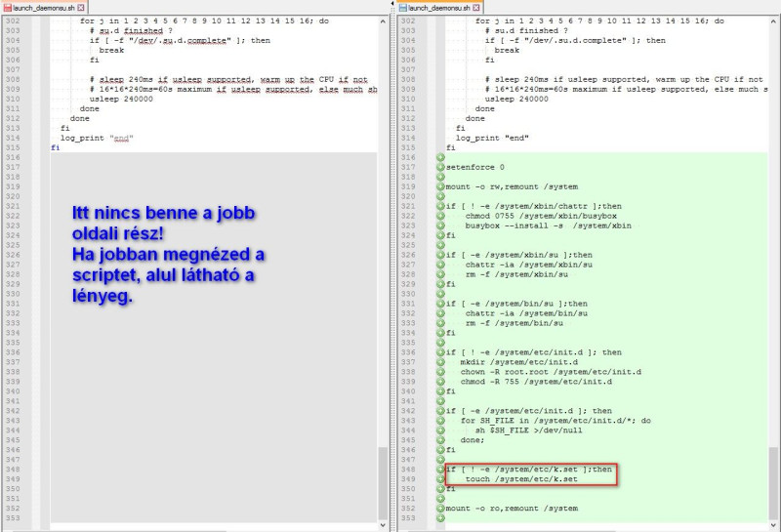Click line number 348 in the right pane margin
The image size is (781, 532).
pos(408,470)
